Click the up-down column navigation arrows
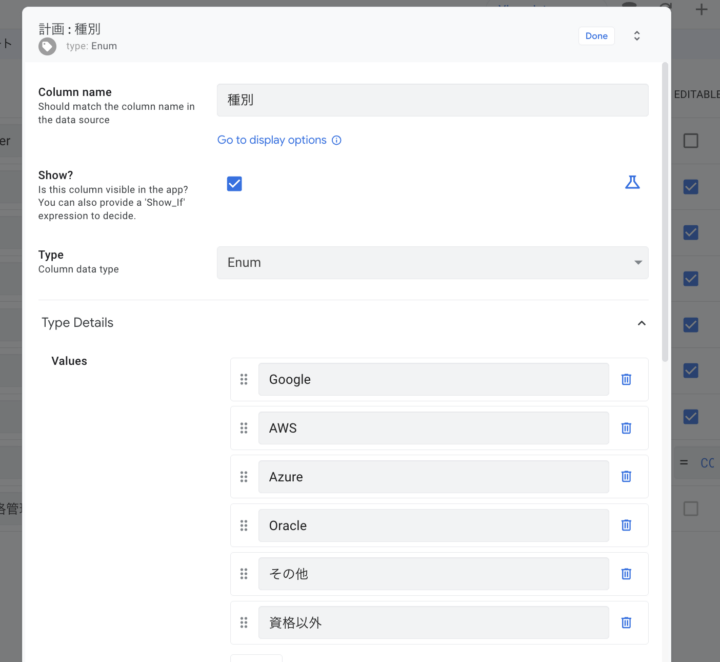This screenshot has width=720, height=662. click(637, 36)
